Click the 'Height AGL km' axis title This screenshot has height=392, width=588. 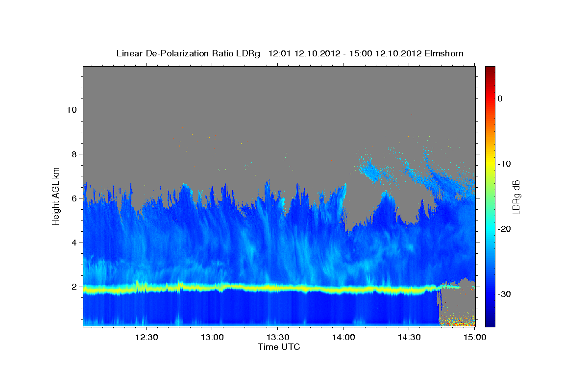click(x=56, y=196)
